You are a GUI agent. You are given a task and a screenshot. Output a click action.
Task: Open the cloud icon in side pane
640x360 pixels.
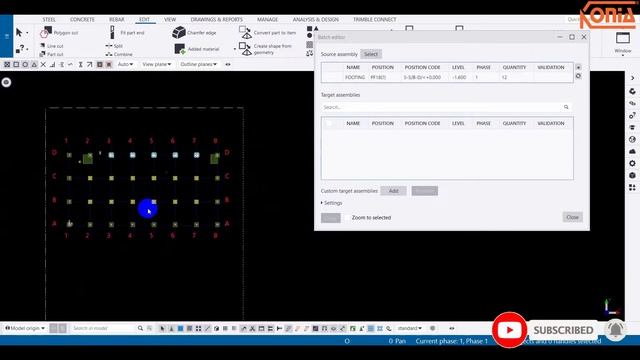tap(632, 151)
